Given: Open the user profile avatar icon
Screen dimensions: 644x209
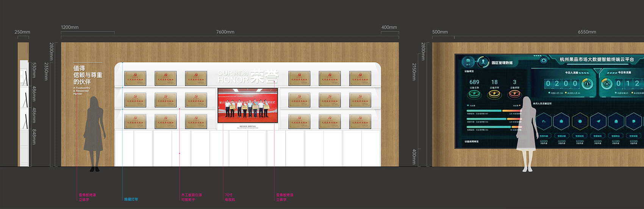Looking at the screenshot, I should [483, 61].
